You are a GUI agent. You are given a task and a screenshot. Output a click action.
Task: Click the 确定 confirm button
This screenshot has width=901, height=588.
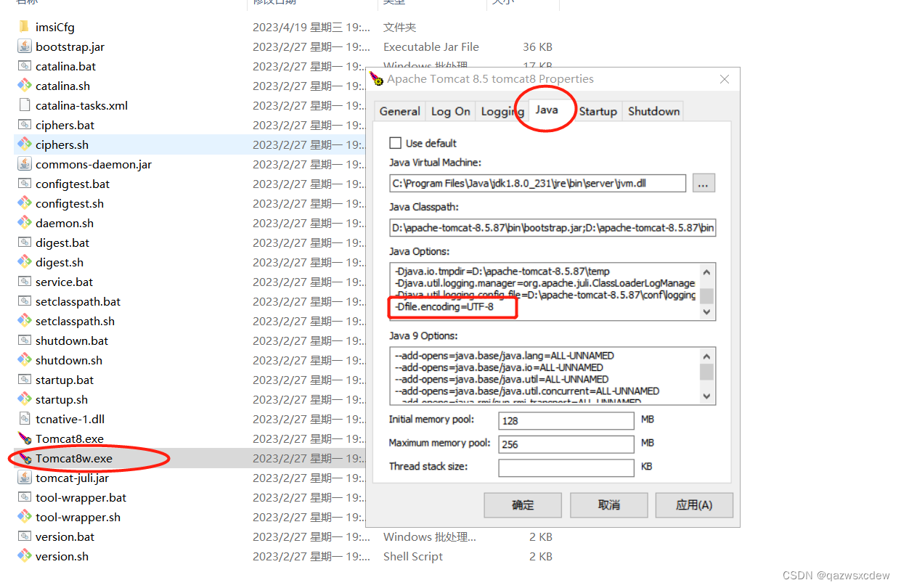523,505
